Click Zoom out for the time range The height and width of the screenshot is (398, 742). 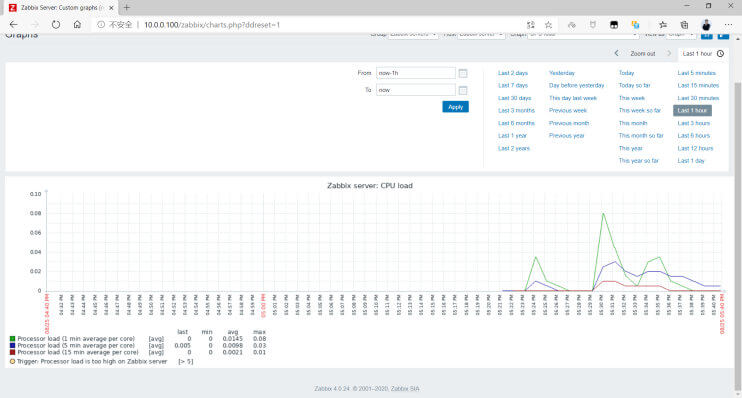[x=643, y=53]
